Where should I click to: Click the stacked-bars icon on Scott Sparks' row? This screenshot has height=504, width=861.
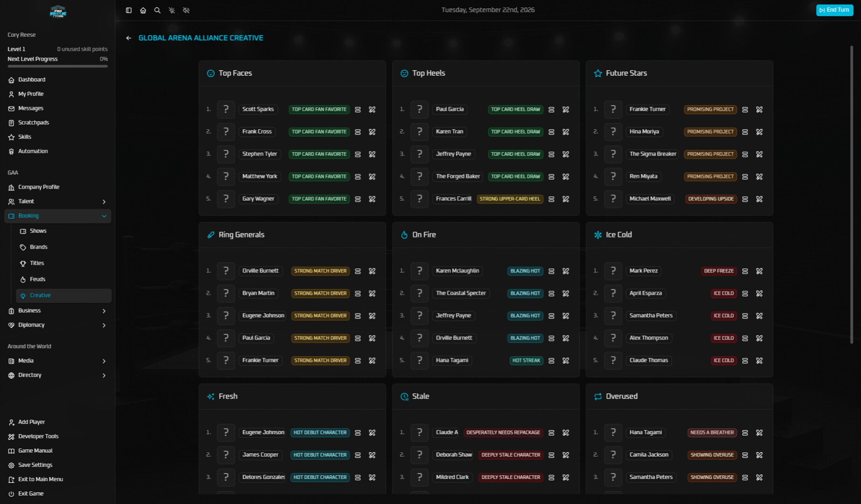click(358, 110)
